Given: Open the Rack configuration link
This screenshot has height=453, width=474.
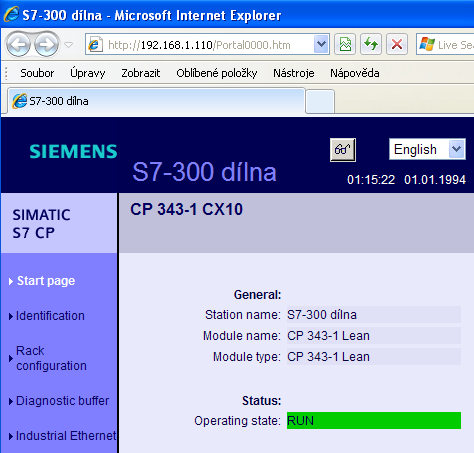Looking at the screenshot, I should pos(51,358).
